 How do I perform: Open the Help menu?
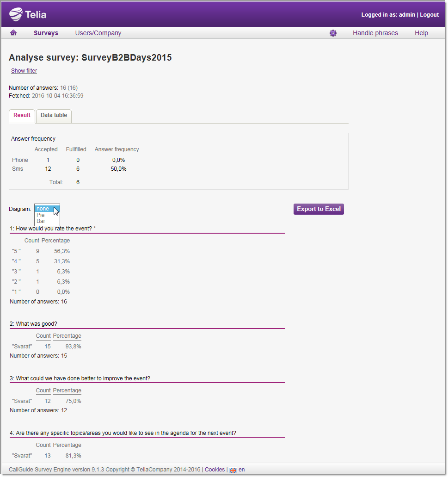(x=421, y=33)
